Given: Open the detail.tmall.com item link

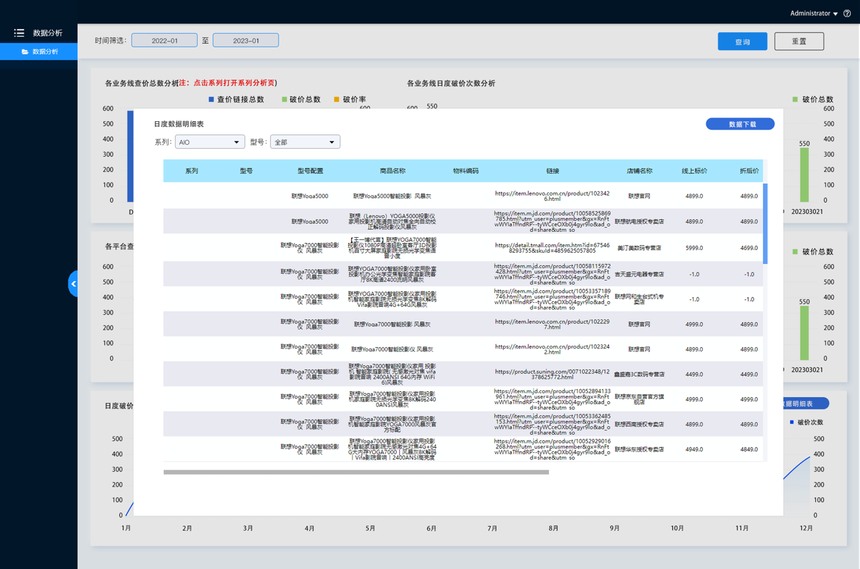Looking at the screenshot, I should (x=552, y=248).
